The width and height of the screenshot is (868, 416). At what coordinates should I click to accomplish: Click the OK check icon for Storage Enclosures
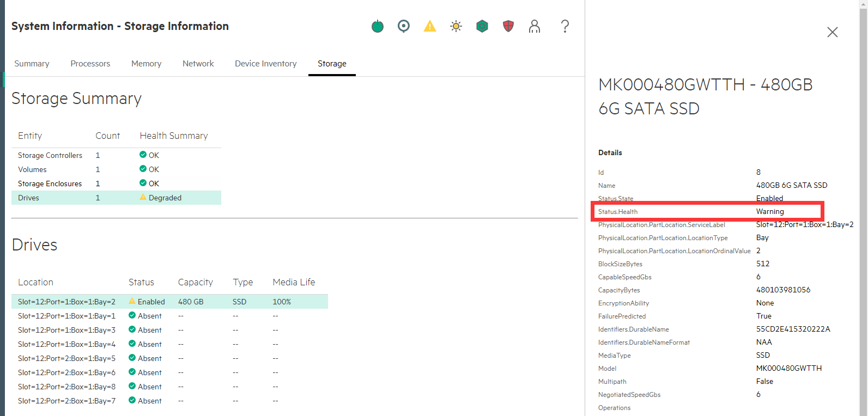click(143, 183)
